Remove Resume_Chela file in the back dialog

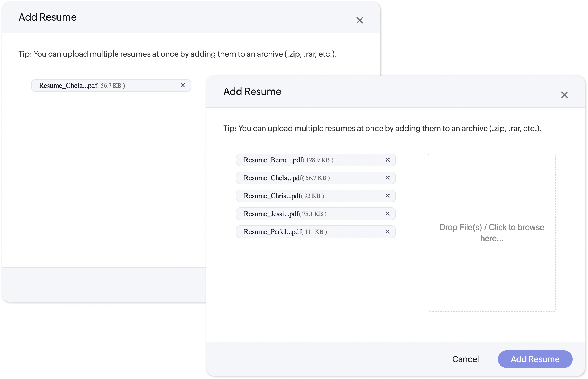tap(183, 86)
